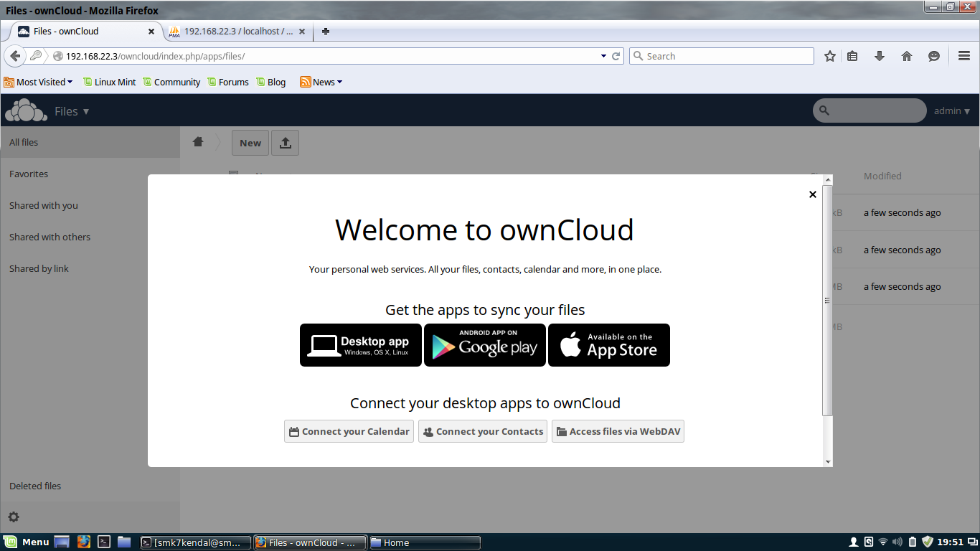Click the bookmarks star in Firefox toolbar
This screenshot has height=551, width=980.
coord(829,55)
